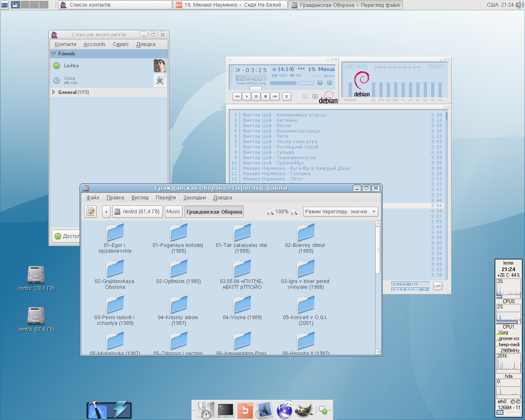
Task: Toggle the equalizer AUTO button
Action: point(362,66)
